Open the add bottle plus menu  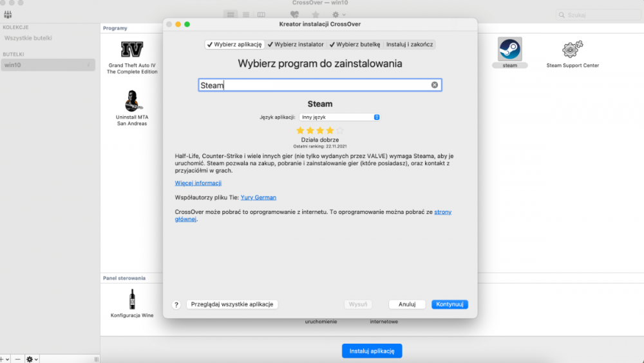[x=4, y=359]
